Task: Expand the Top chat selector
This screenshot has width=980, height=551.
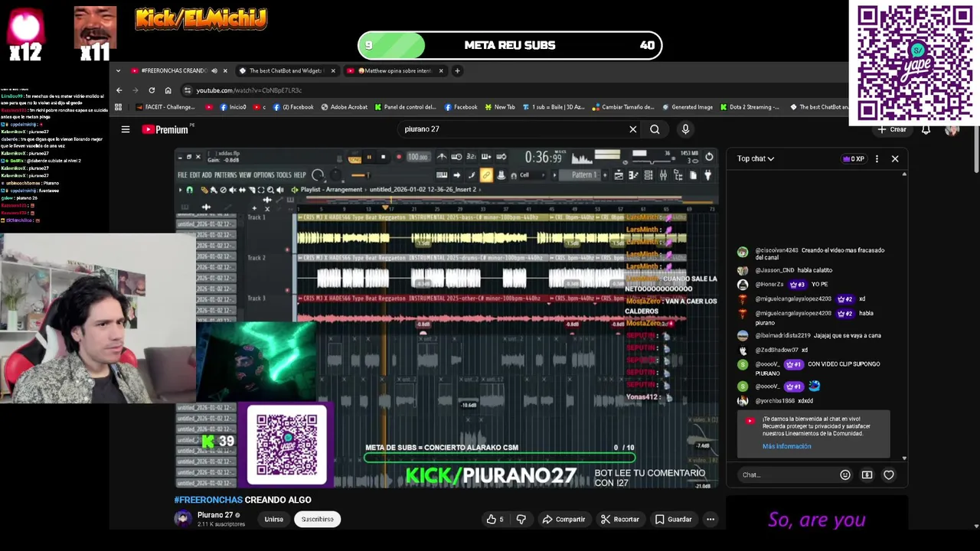Action: pos(756,158)
